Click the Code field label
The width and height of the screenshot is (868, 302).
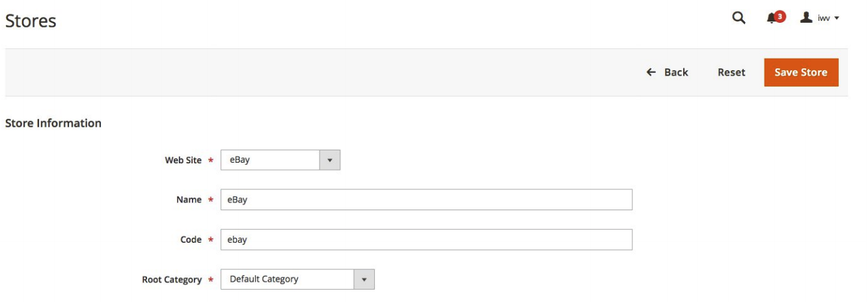click(x=191, y=240)
